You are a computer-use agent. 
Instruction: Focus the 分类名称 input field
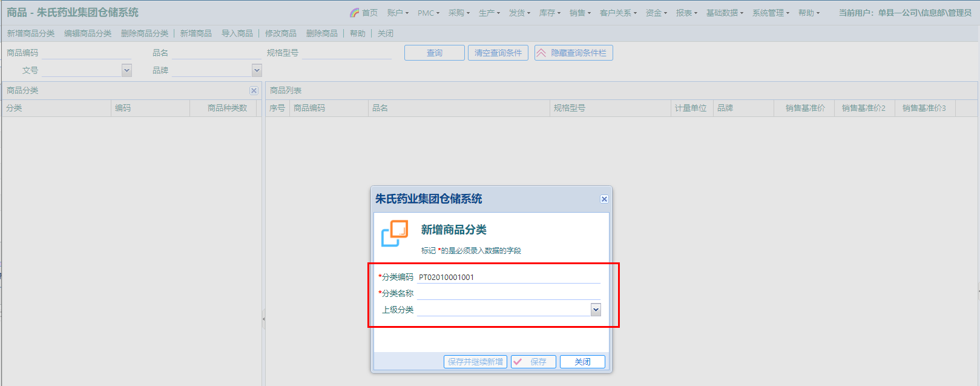[508, 293]
